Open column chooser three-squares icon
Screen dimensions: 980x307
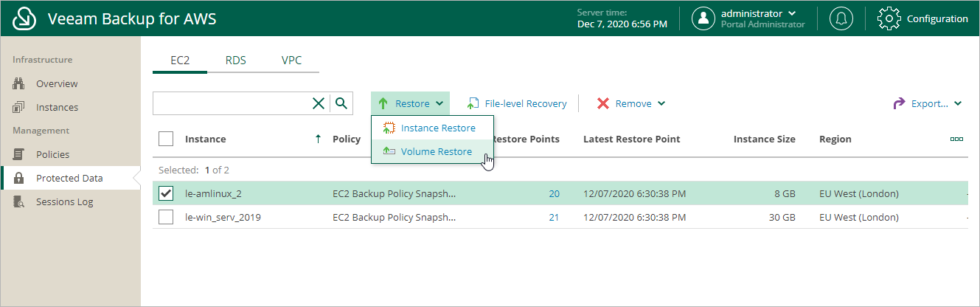click(x=956, y=139)
